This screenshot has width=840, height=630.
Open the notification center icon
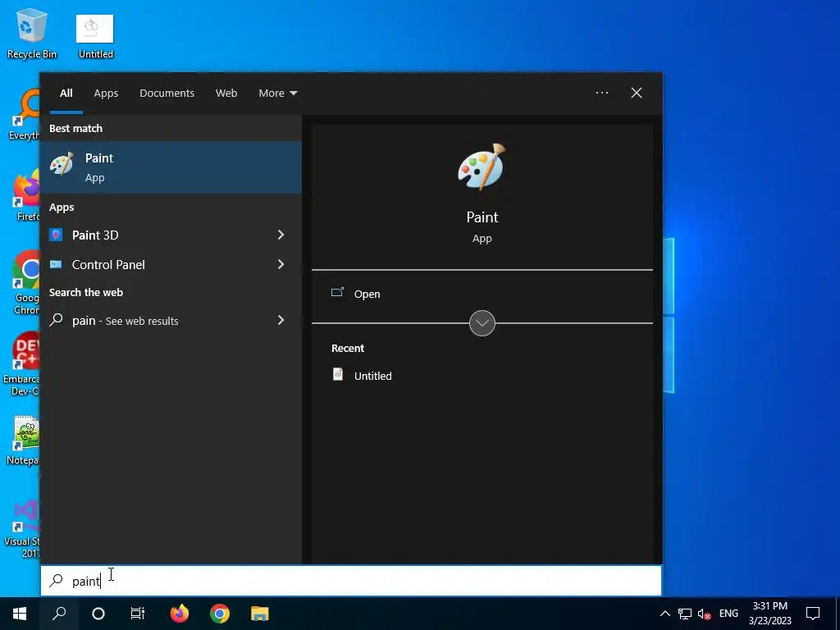coord(813,614)
